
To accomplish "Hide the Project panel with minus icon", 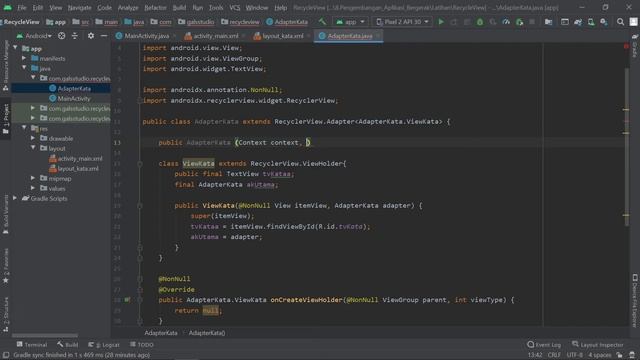I will 104,36.
